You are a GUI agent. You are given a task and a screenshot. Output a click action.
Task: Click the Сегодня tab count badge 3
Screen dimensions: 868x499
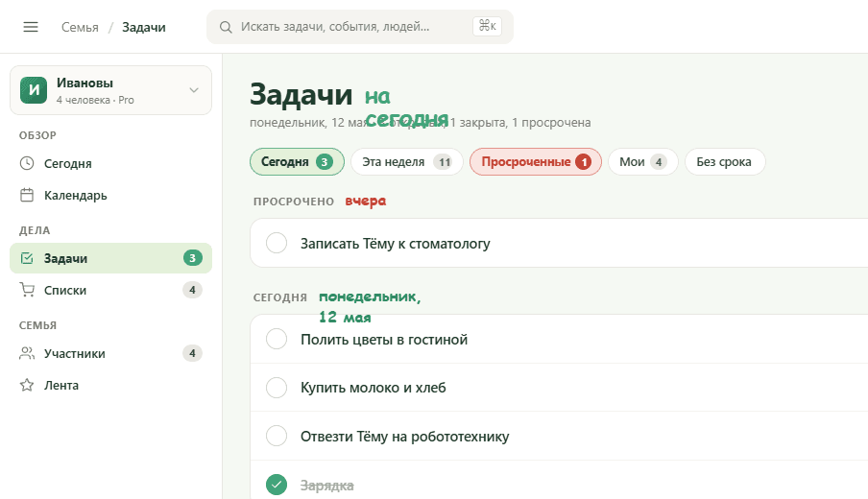coord(325,162)
